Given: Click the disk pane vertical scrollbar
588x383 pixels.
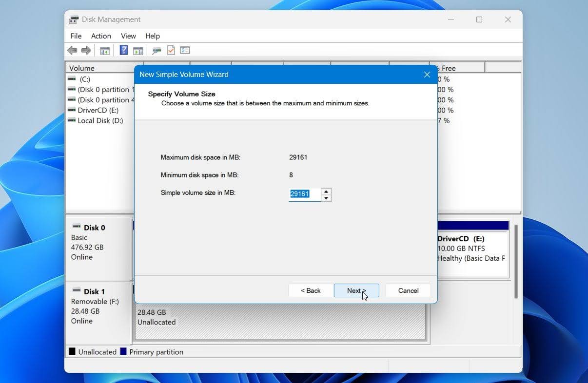Looking at the screenshot, I should pyautogui.click(x=516, y=261).
